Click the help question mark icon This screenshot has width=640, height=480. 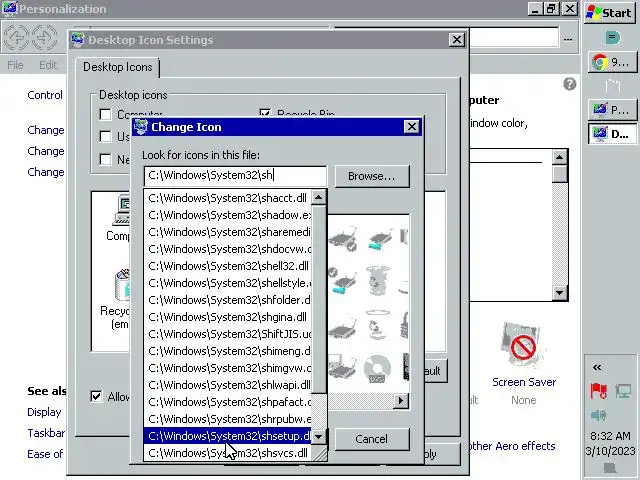click(570, 84)
